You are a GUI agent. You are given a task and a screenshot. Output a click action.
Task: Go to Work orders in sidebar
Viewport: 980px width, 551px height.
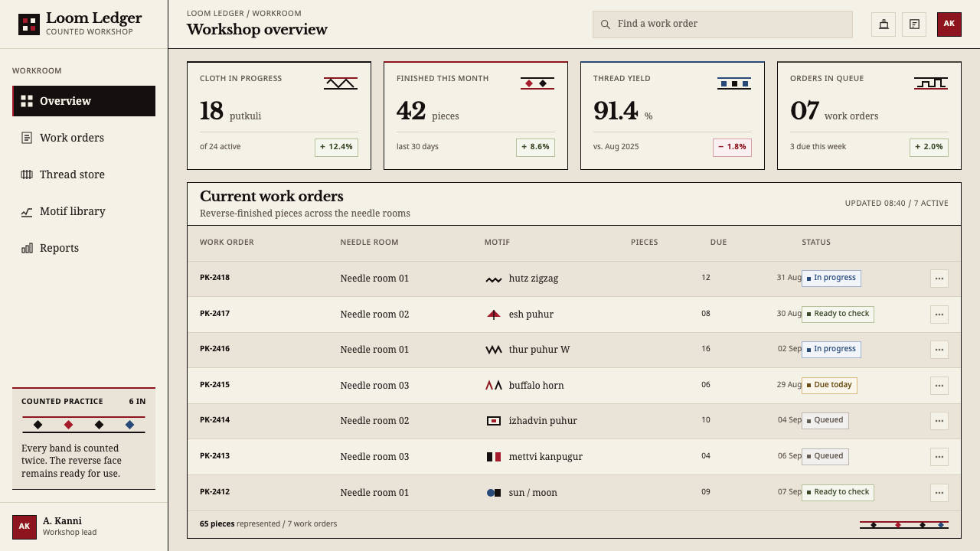click(x=84, y=138)
